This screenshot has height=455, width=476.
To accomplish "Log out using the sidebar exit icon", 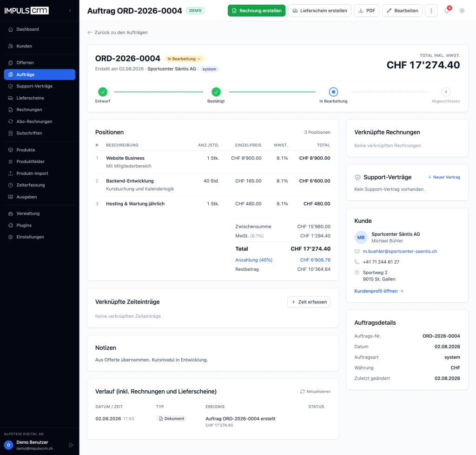I will coord(71,445).
